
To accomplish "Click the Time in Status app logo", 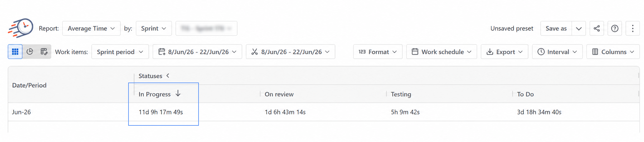I will click(20, 28).
